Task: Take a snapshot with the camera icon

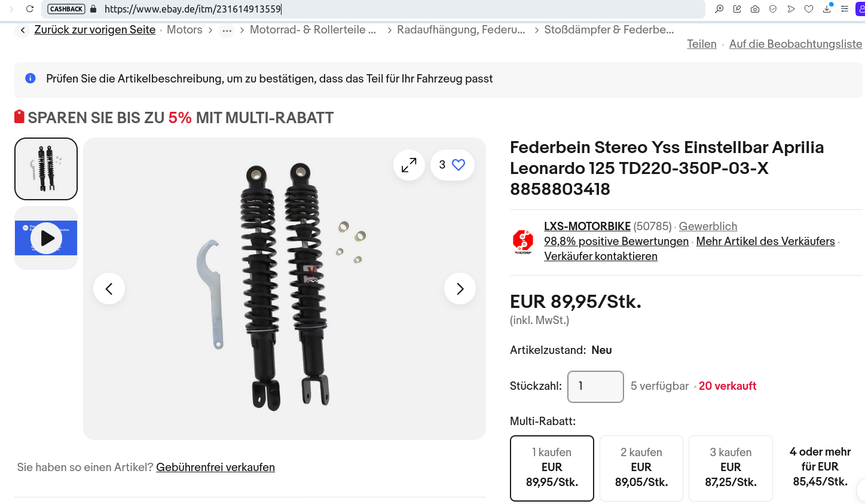Action: (x=755, y=9)
